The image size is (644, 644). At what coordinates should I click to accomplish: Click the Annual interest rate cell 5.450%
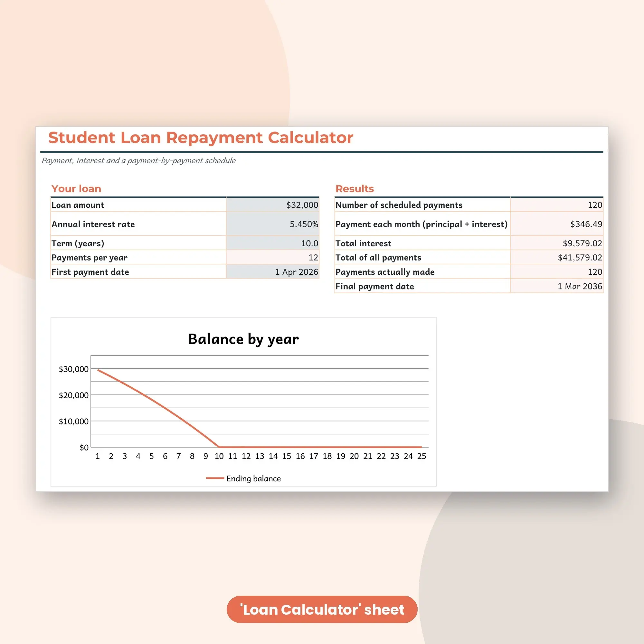click(272, 224)
